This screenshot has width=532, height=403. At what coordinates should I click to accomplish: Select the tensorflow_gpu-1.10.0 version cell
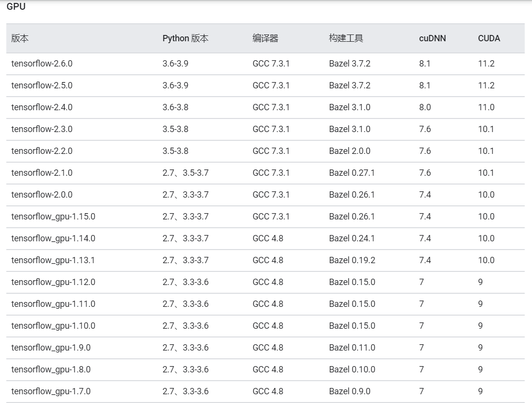pos(53,326)
